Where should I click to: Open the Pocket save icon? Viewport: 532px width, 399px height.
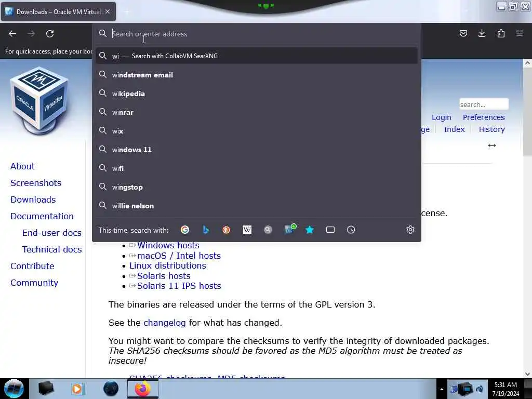tap(463, 33)
